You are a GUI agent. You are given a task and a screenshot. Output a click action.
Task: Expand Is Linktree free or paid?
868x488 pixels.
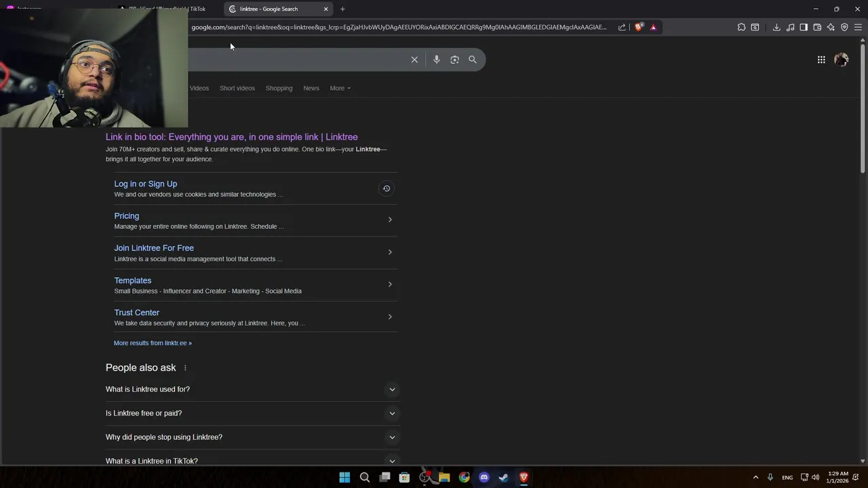[x=253, y=413]
